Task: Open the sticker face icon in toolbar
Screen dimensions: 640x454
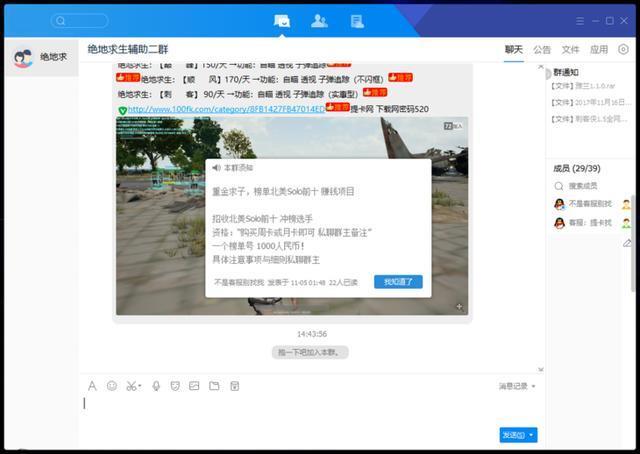Action: (x=175, y=386)
